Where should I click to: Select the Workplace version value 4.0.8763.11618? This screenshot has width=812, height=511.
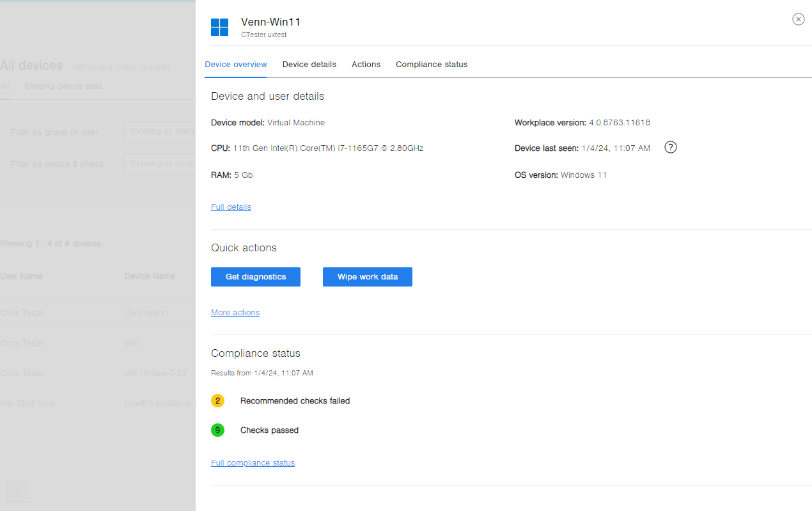(620, 123)
